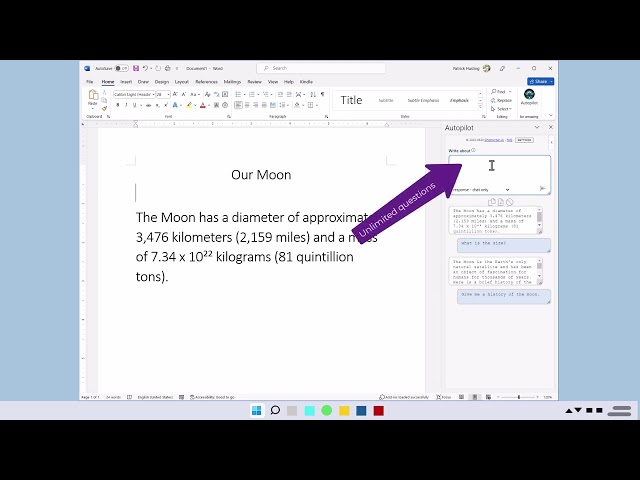This screenshot has width=640, height=480.
Task: Clear all formatting
Action: pyautogui.click(x=207, y=94)
